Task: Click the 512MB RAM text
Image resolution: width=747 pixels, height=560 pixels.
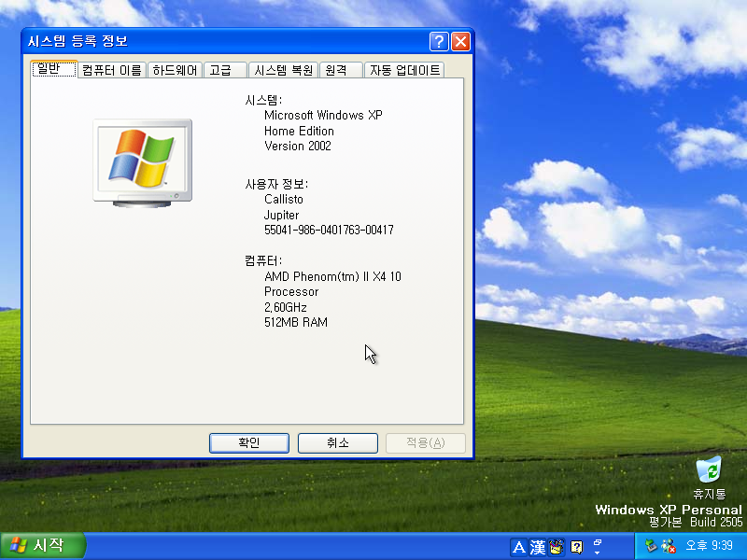Action: [x=295, y=322]
